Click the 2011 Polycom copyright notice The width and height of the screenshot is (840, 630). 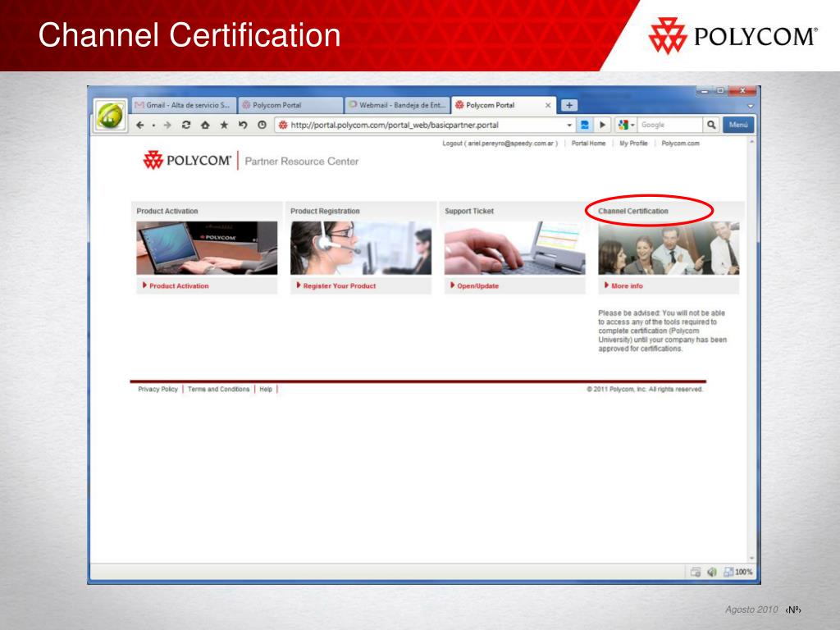[645, 389]
